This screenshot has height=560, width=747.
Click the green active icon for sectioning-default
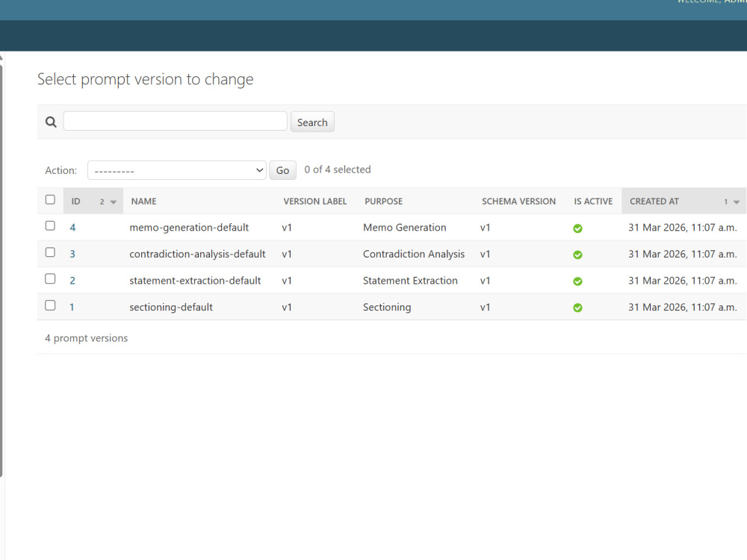(577, 308)
